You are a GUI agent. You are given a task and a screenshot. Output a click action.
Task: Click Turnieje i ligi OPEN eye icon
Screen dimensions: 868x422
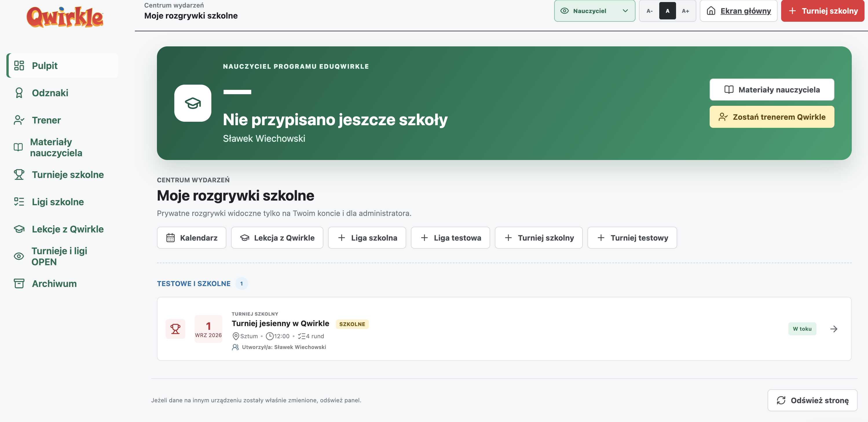19,256
